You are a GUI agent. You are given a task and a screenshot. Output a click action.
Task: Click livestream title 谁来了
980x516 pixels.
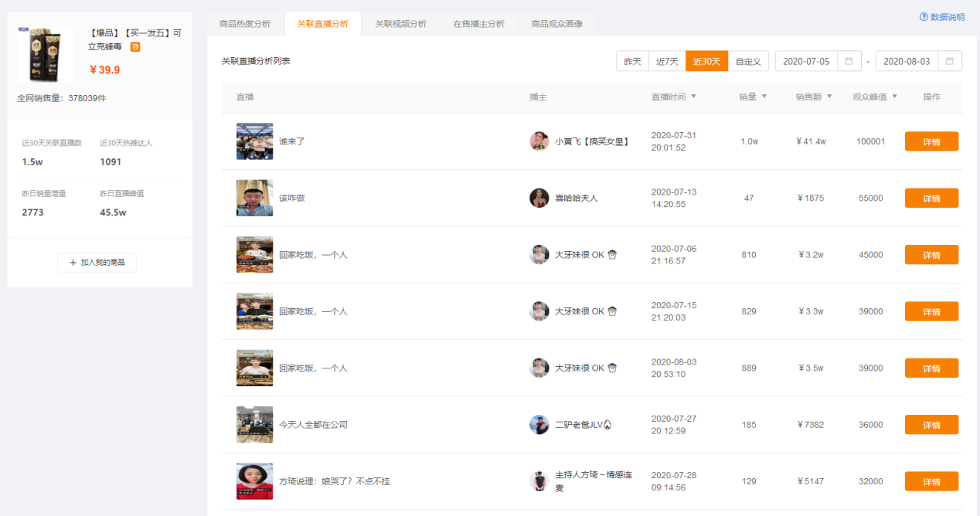pos(292,141)
